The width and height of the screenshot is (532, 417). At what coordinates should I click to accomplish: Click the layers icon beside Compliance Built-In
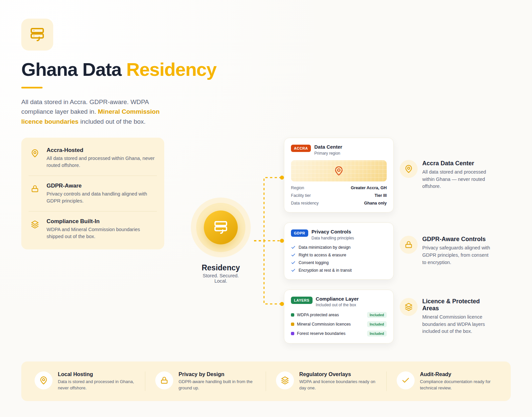(35, 224)
